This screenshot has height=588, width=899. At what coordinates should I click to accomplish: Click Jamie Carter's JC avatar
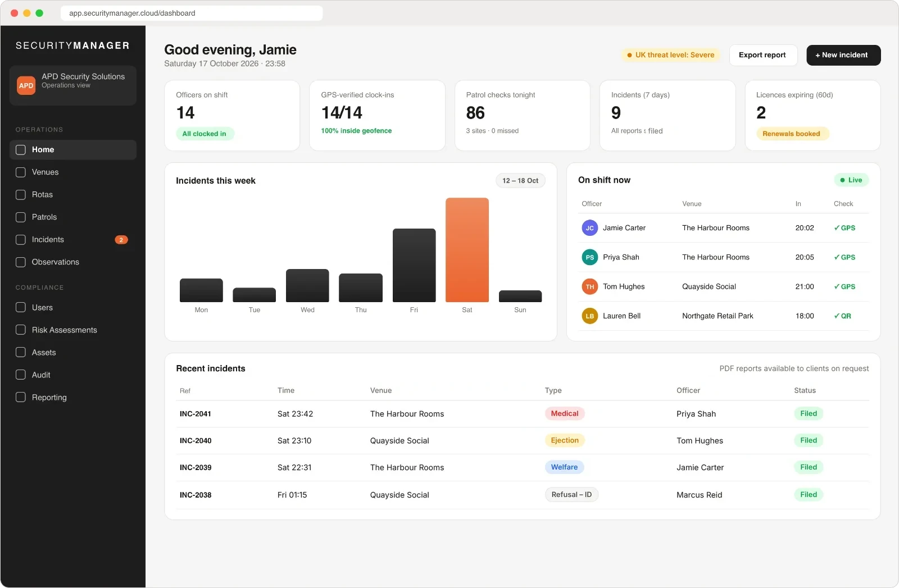tap(589, 228)
